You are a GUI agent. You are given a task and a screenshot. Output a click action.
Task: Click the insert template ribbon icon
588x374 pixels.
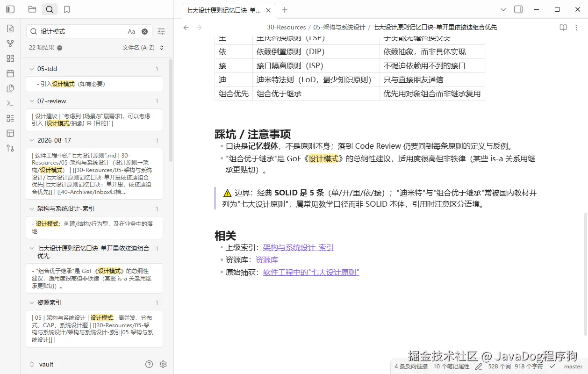pos(10,88)
